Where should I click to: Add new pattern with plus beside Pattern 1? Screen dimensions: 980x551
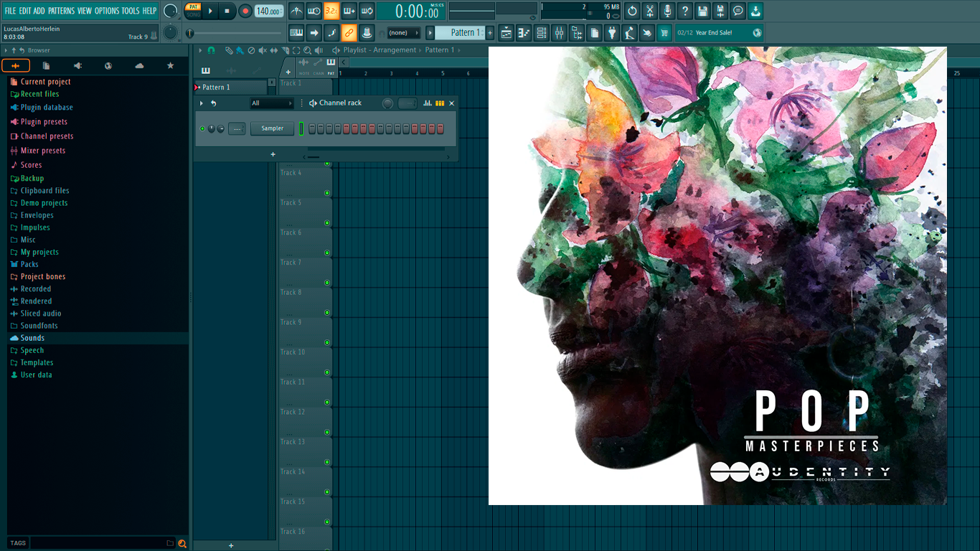[x=490, y=32]
